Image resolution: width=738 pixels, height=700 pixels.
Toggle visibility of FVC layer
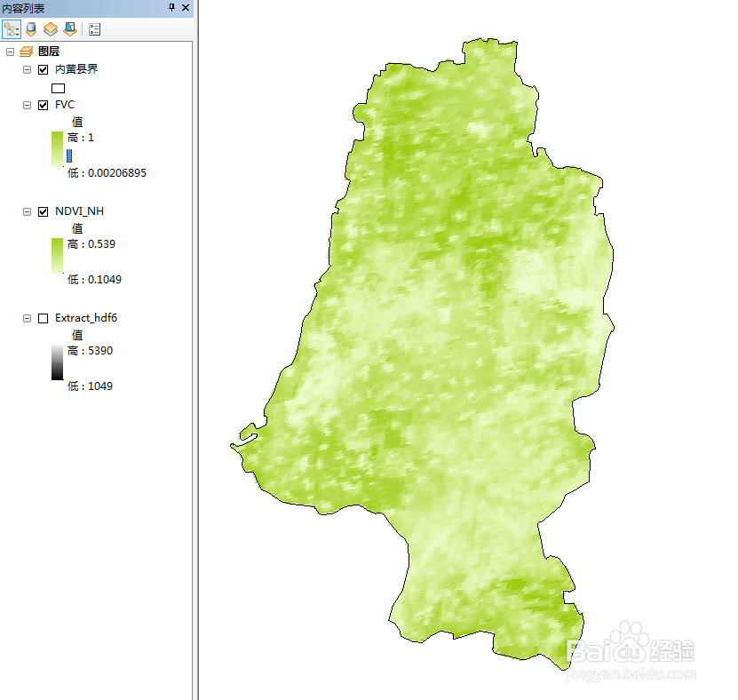[43, 105]
